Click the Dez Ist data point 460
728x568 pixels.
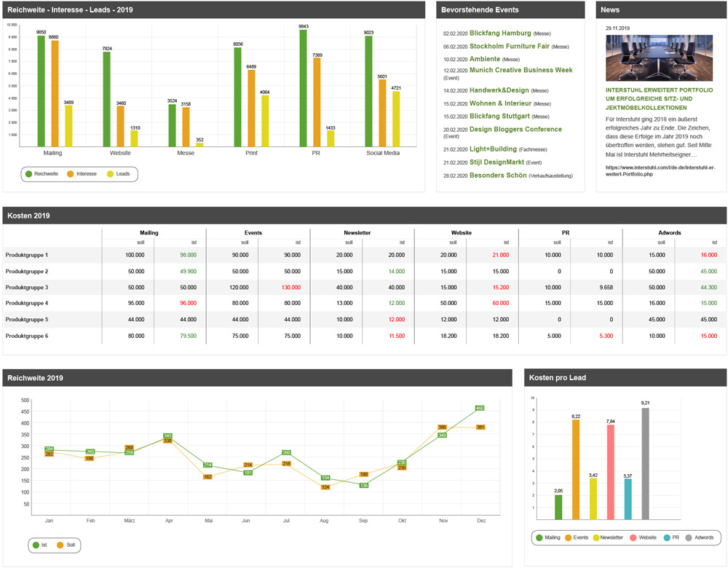(480, 409)
